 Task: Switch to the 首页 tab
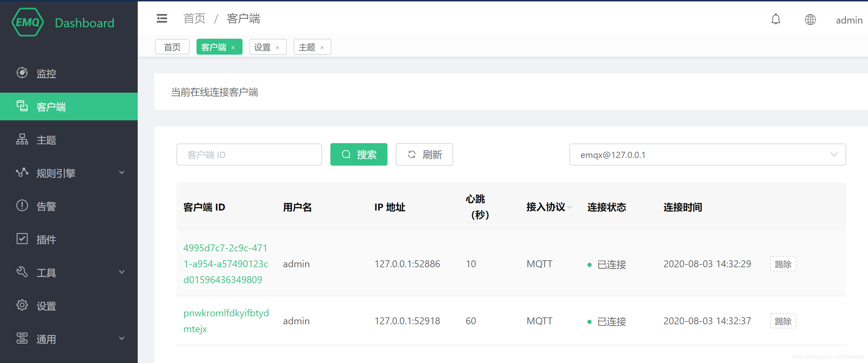(172, 47)
